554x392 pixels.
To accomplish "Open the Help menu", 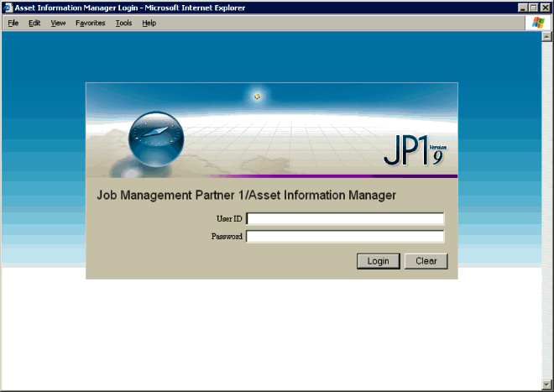I will click(x=149, y=23).
